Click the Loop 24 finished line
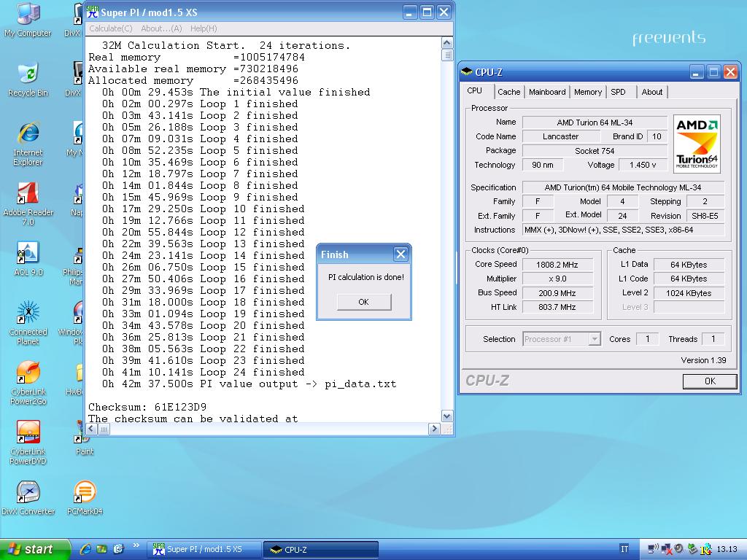This screenshot has width=747, height=560. click(203, 373)
